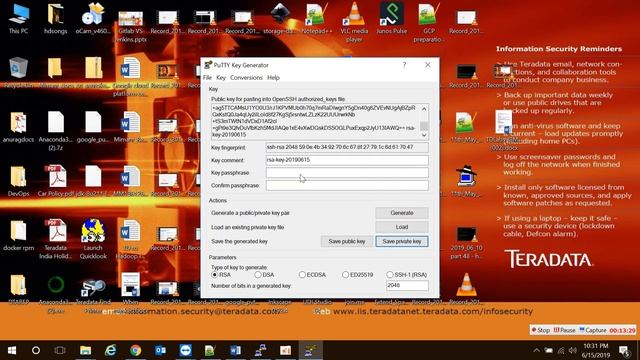Open File Explorer from taskbar
This screenshot has width=640, height=360.
85,350
